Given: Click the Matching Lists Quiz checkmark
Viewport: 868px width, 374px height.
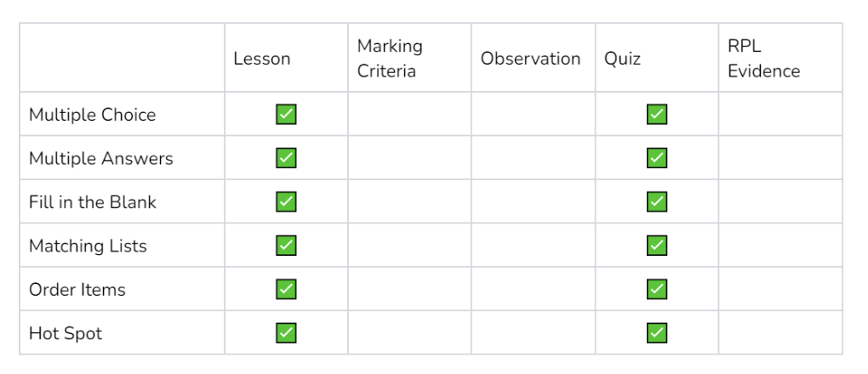Looking at the screenshot, I should (657, 246).
